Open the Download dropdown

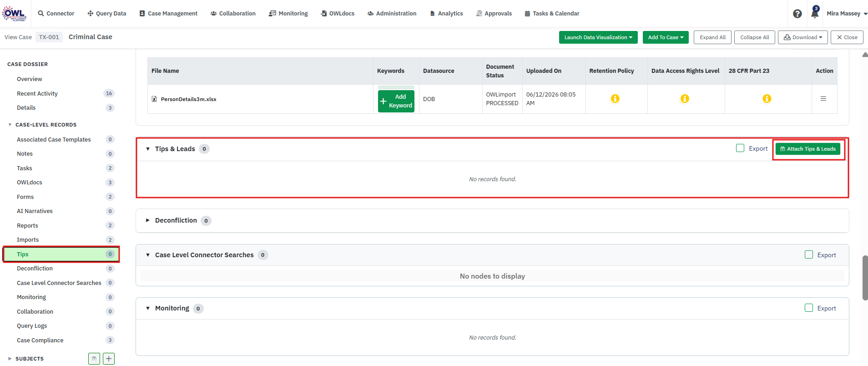pos(802,37)
